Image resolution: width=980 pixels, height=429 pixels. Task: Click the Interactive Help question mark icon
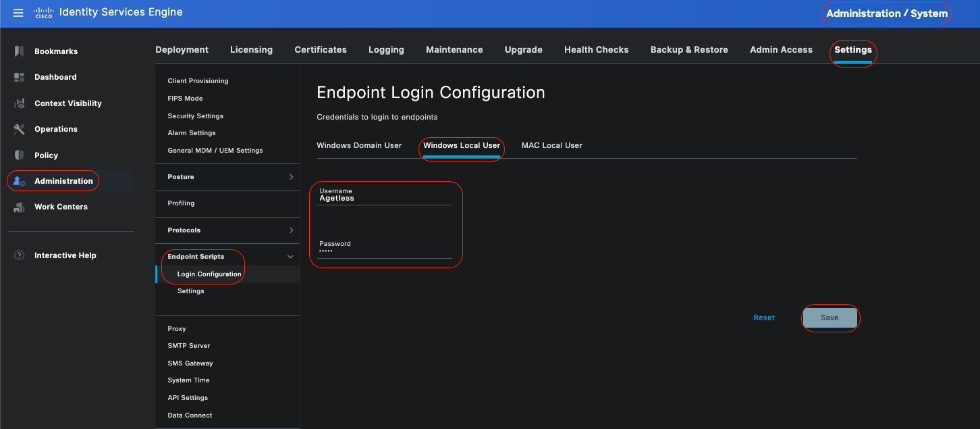click(x=20, y=255)
